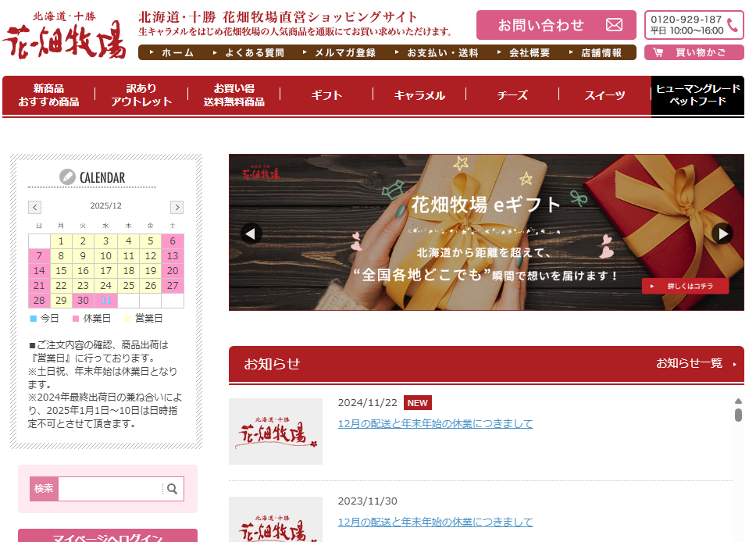Click into the 検索 text field
756x542 pixels.
110,489
